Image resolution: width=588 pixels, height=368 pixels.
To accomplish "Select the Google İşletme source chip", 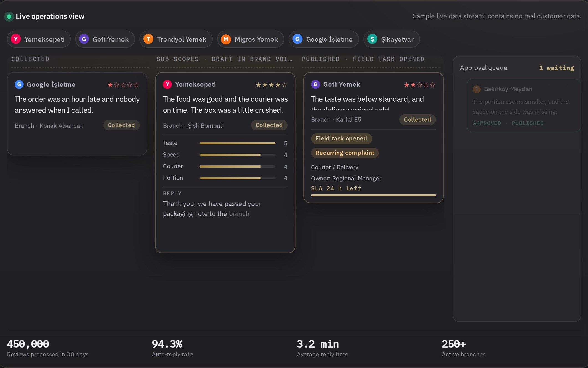I will (324, 39).
